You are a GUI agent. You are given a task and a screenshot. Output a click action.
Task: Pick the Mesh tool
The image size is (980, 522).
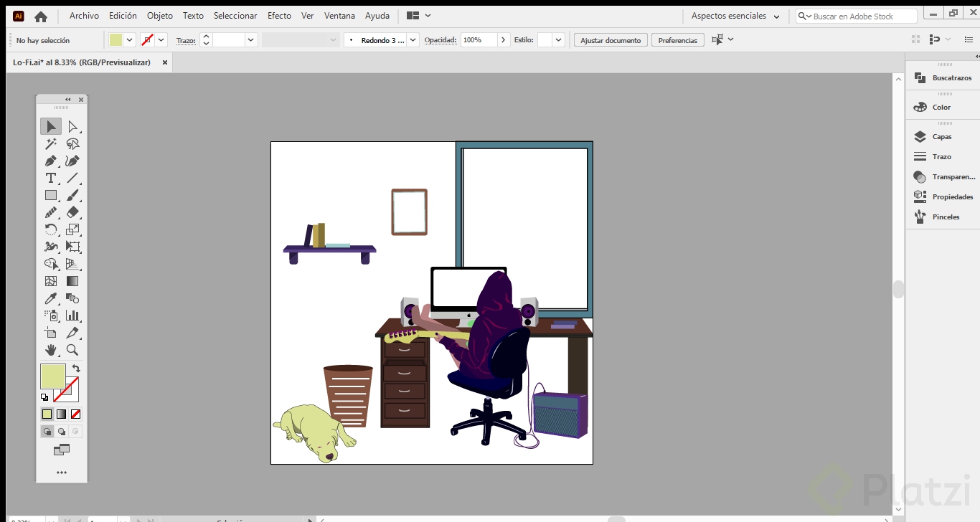coord(51,282)
